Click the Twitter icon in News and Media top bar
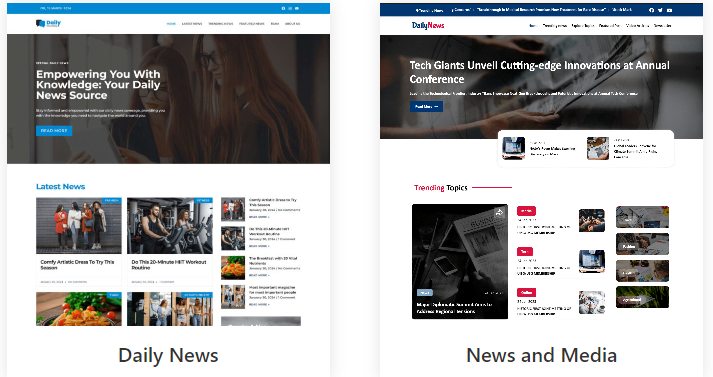 (660, 10)
